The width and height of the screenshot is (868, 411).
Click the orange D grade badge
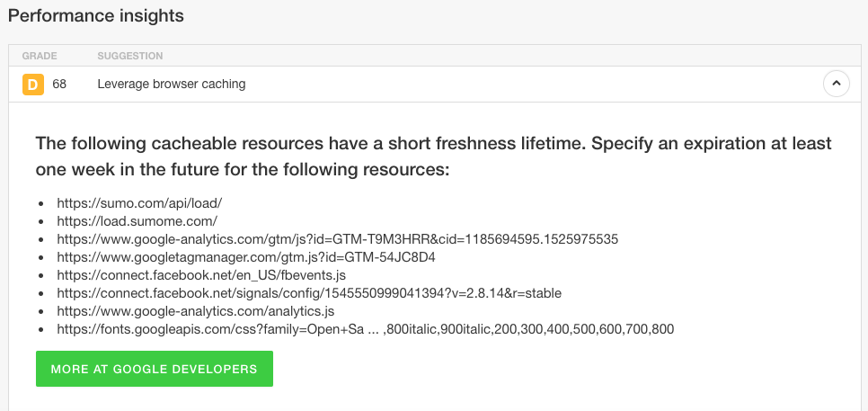[x=33, y=85]
